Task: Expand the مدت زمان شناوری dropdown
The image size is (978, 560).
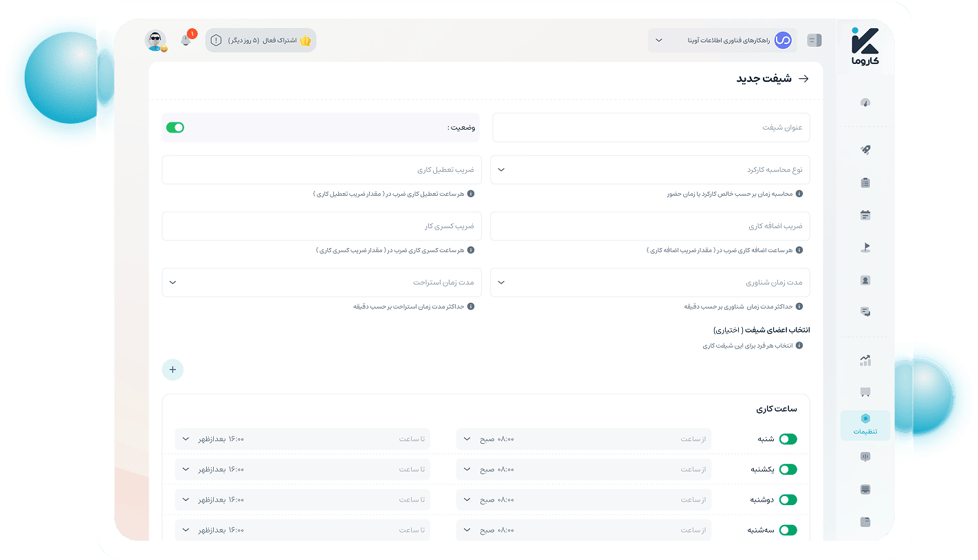Action: 650,282
